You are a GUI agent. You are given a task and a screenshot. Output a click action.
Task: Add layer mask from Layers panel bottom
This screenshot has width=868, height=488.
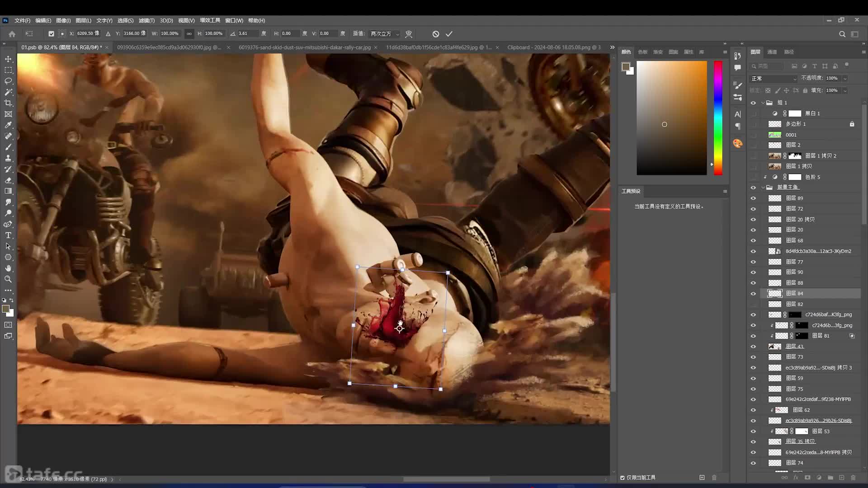(x=807, y=478)
